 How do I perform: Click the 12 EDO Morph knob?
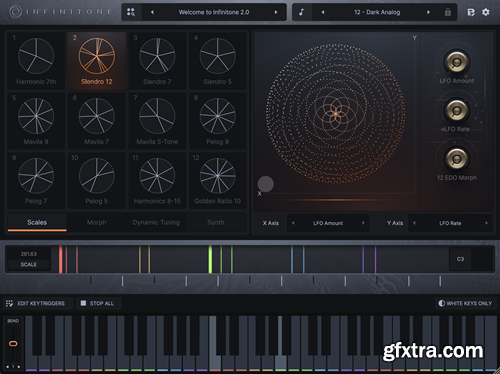pyautogui.click(x=456, y=159)
